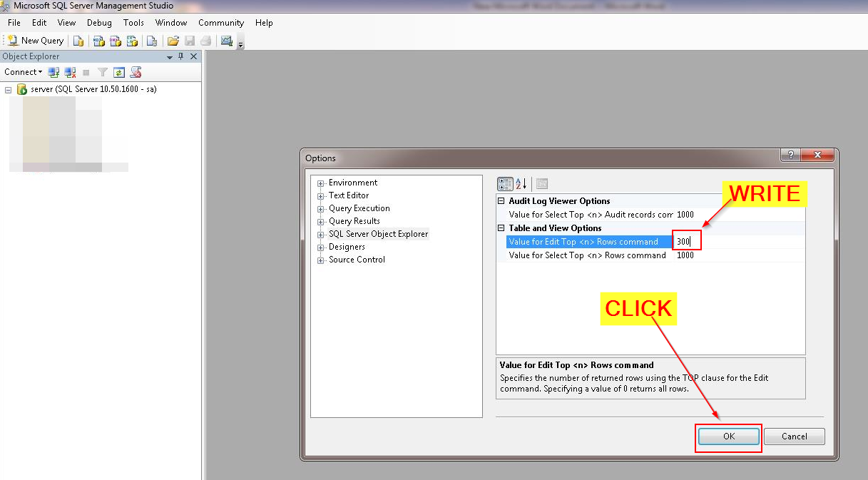Viewport: 868px width, 480px height.
Task: Click the Disconnect icon in Object Explorer
Action: tap(70, 72)
